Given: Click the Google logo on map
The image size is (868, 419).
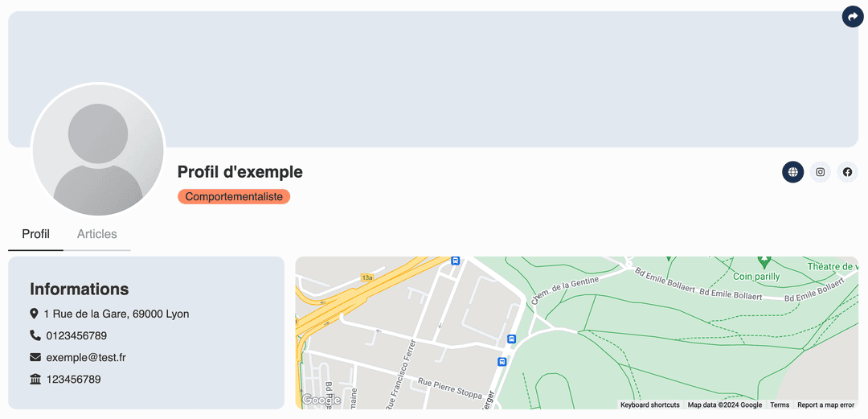Looking at the screenshot, I should coord(321,400).
